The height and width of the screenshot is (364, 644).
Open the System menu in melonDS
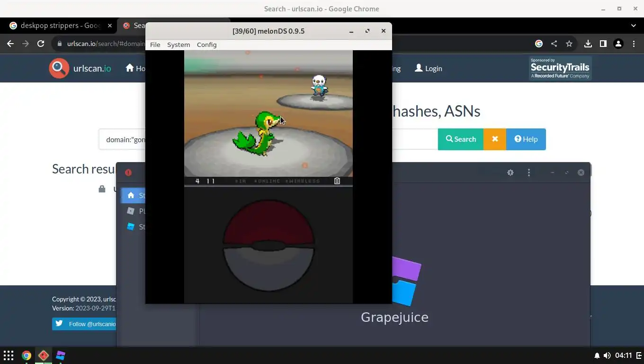coord(179,45)
